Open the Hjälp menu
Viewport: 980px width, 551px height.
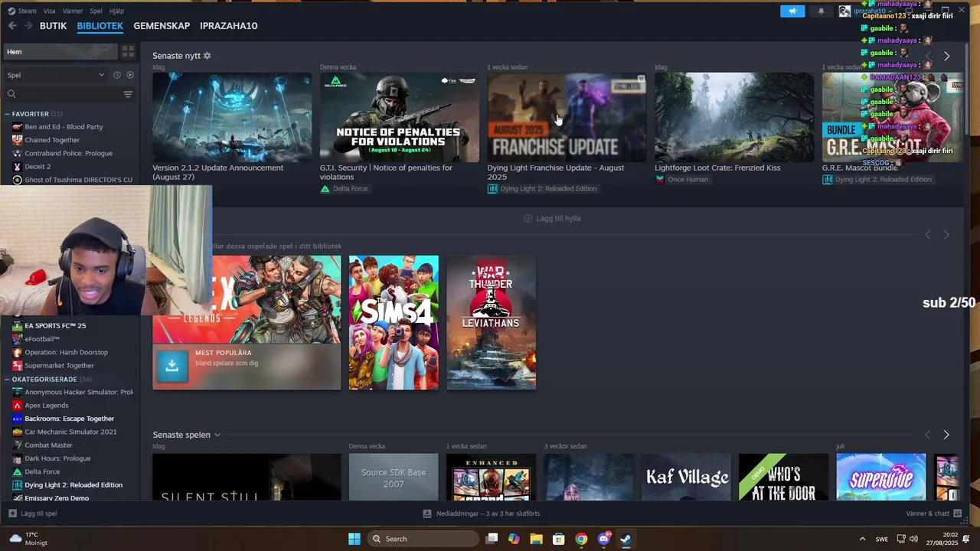(116, 11)
